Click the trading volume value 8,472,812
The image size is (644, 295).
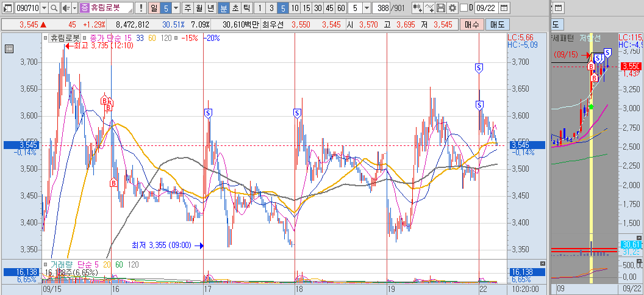[x=133, y=24]
